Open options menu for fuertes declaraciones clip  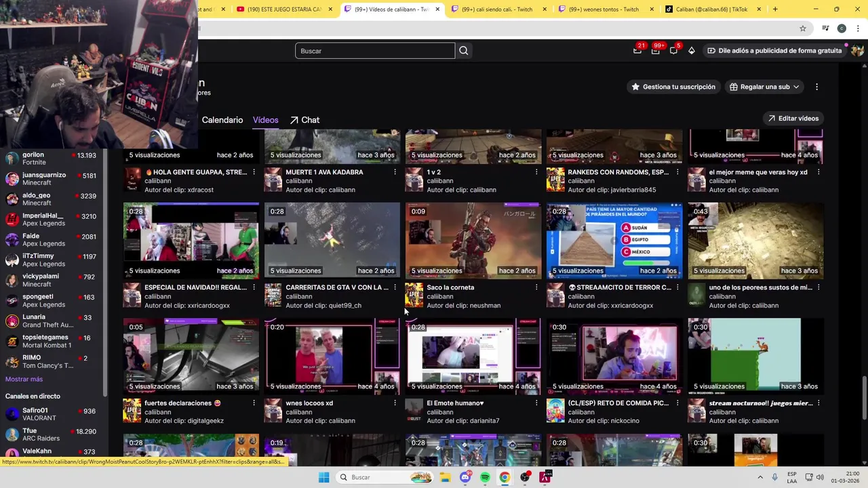(x=254, y=403)
